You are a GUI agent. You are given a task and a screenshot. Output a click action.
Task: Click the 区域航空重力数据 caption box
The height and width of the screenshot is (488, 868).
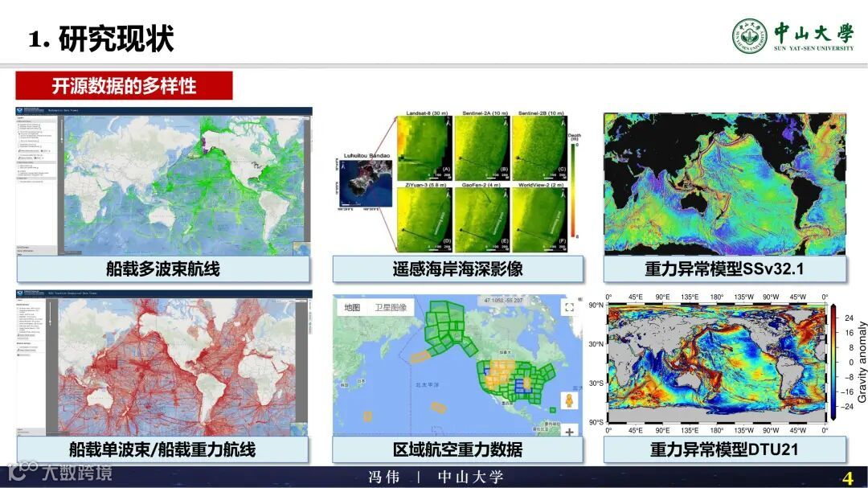(x=458, y=449)
